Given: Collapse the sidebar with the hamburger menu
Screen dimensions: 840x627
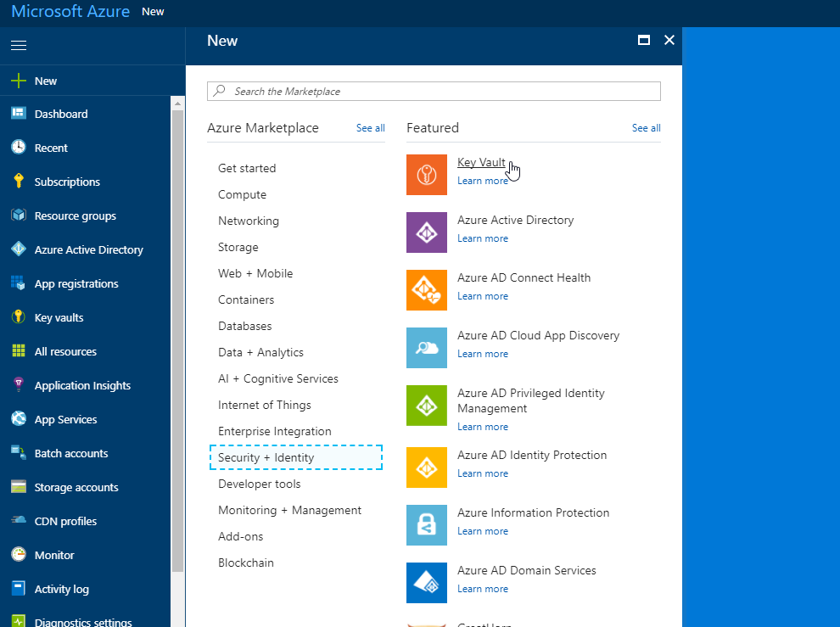Looking at the screenshot, I should point(18,44).
